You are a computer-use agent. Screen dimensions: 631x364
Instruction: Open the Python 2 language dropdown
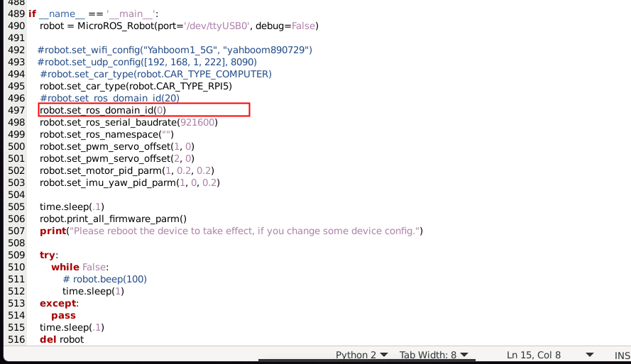tap(362, 355)
